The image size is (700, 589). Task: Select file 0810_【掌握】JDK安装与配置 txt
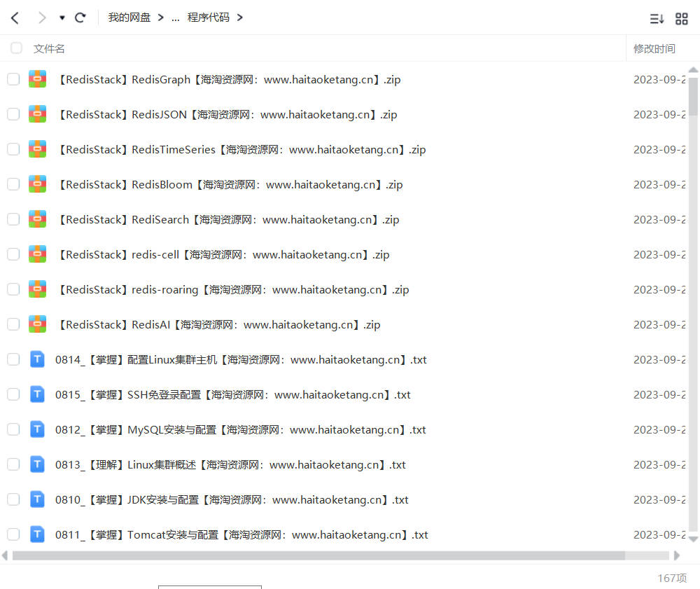pyautogui.click(x=232, y=499)
